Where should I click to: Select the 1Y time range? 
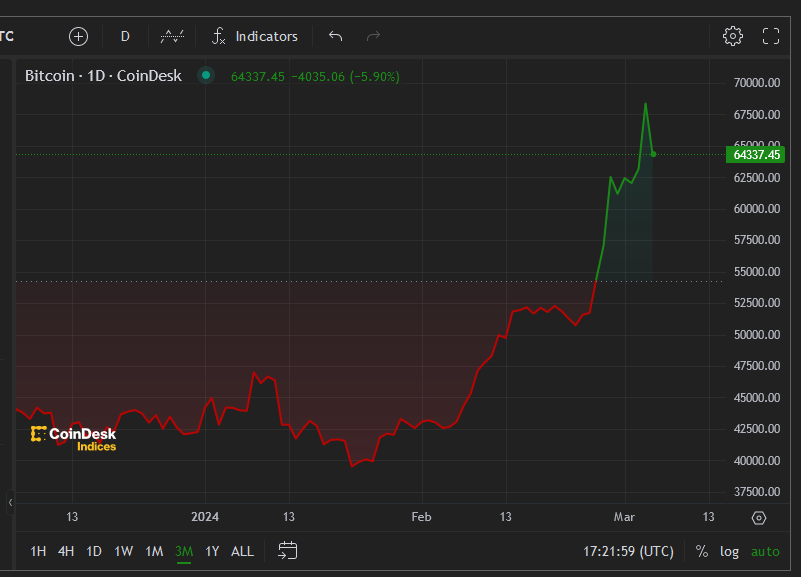coord(212,551)
